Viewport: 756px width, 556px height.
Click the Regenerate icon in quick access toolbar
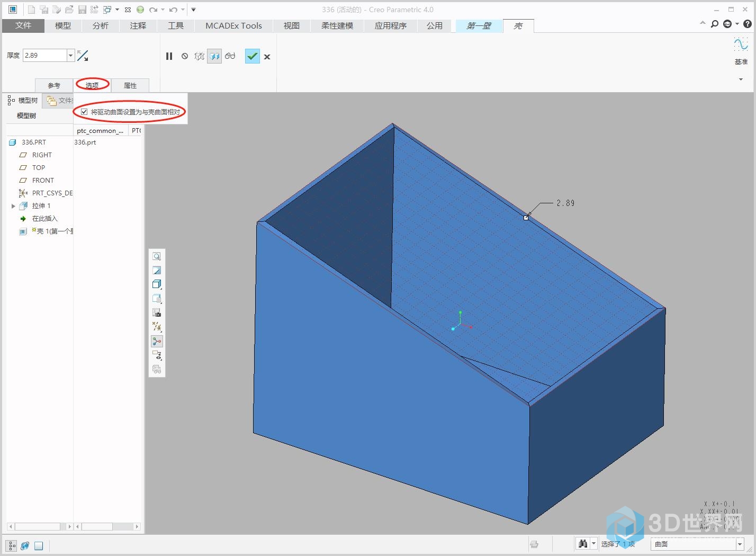(94, 10)
